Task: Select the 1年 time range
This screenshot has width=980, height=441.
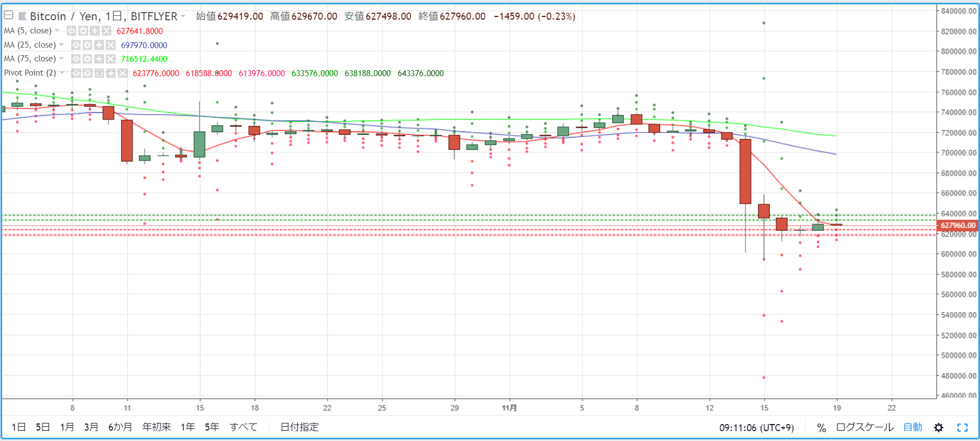Action: click(x=188, y=427)
